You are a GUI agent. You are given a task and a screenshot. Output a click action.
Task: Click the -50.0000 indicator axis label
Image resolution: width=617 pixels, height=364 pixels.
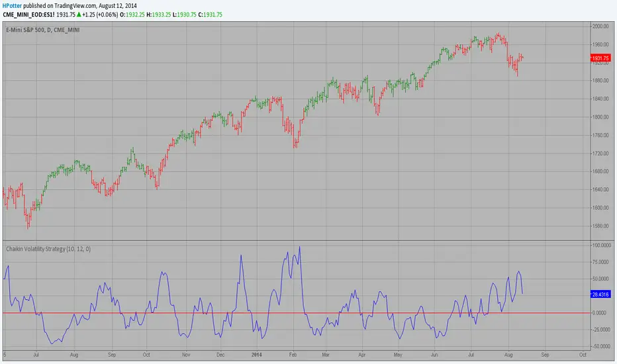(602, 347)
